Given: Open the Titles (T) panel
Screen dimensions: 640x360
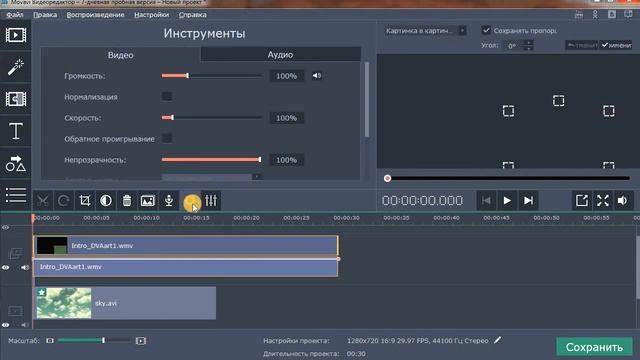Looking at the screenshot, I should pos(16,131).
